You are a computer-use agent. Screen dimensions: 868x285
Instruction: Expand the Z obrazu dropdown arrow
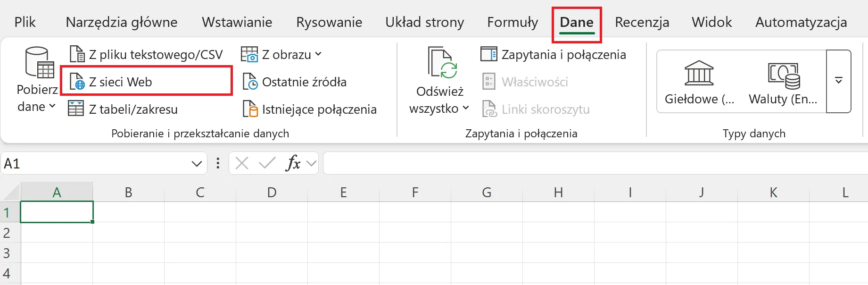coord(318,55)
